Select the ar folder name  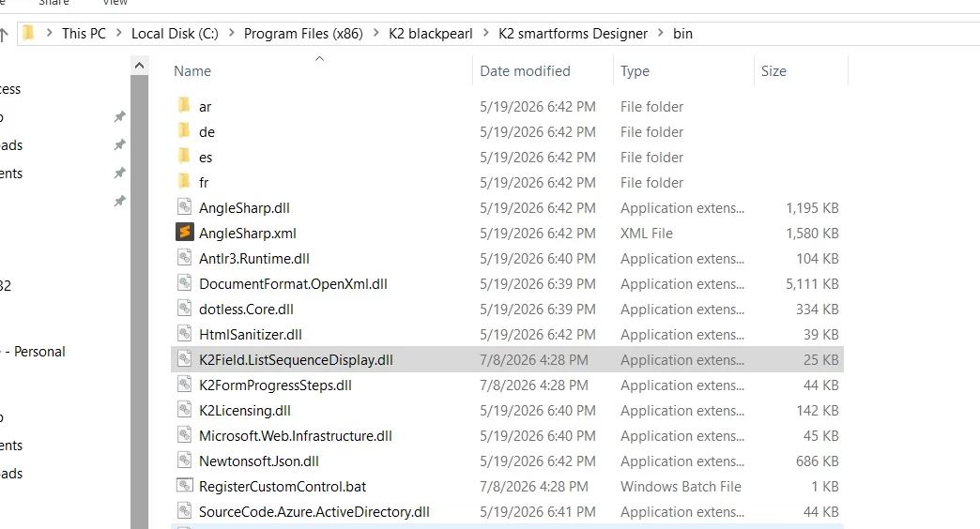pos(205,107)
